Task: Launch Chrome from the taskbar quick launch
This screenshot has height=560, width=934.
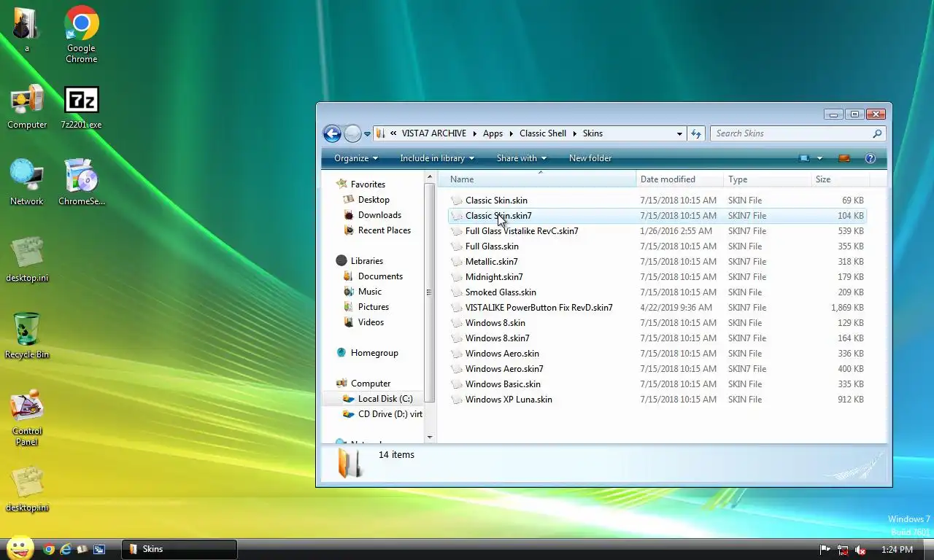Action: click(x=49, y=549)
